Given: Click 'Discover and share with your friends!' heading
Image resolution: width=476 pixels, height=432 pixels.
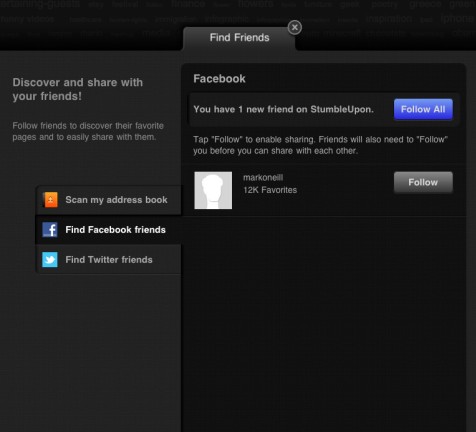Looking at the screenshot, I should point(78,89).
